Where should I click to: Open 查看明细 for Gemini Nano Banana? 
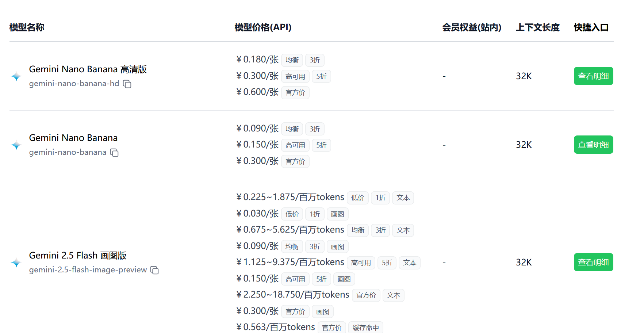tap(593, 145)
